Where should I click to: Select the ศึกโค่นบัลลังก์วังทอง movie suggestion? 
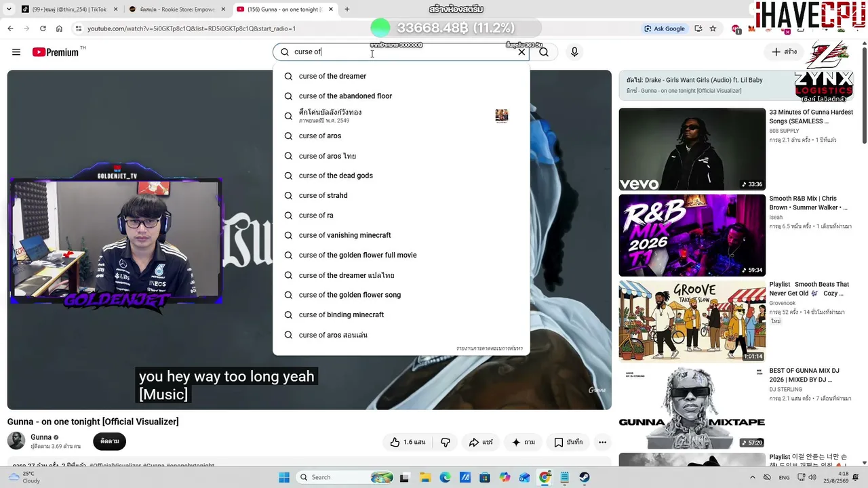pos(401,116)
